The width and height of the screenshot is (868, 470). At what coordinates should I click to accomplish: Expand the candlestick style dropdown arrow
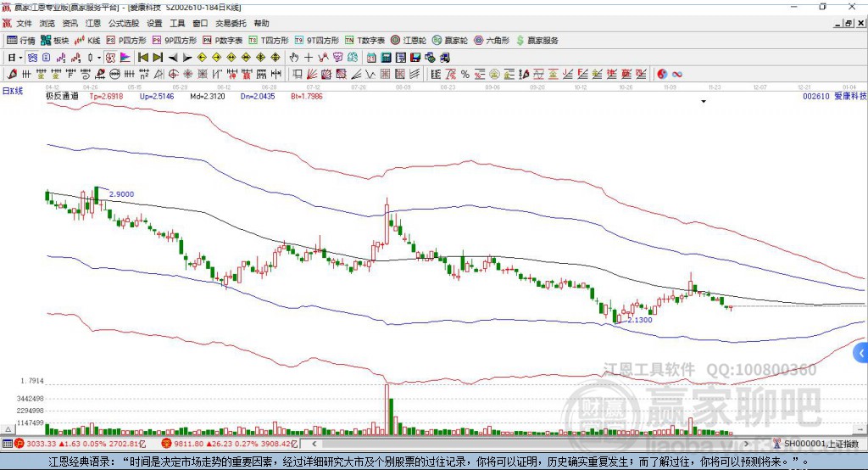click(99, 58)
